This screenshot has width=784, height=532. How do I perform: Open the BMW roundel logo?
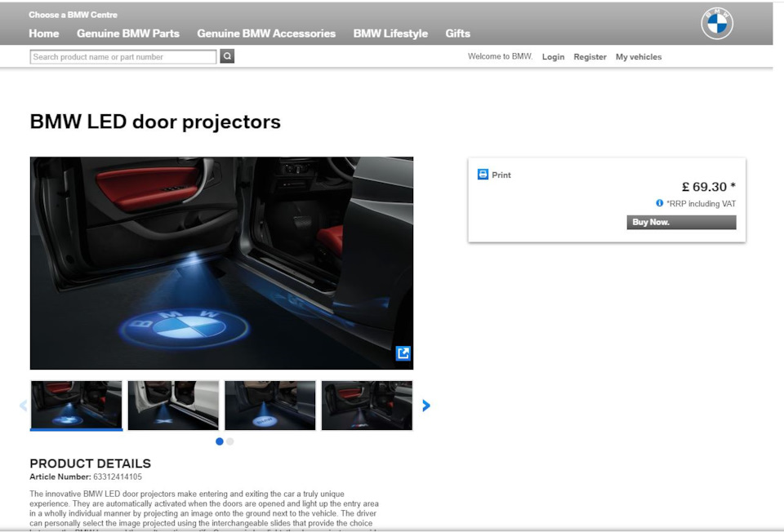click(716, 24)
